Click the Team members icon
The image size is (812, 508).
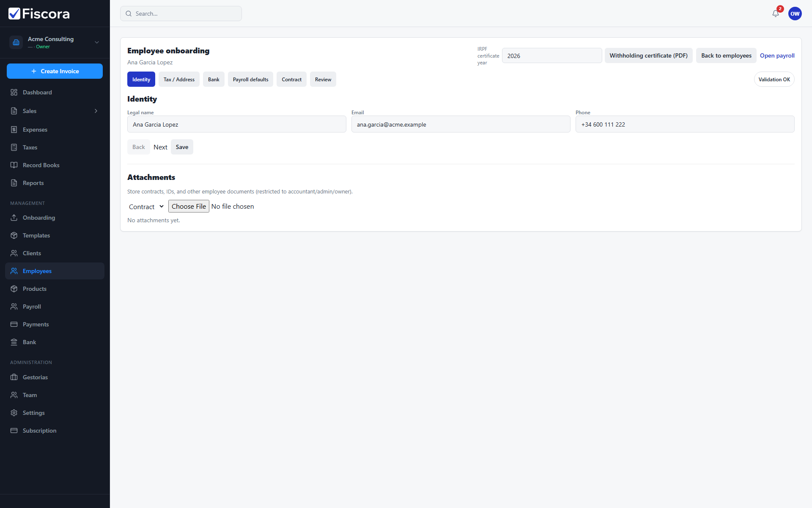tap(14, 395)
